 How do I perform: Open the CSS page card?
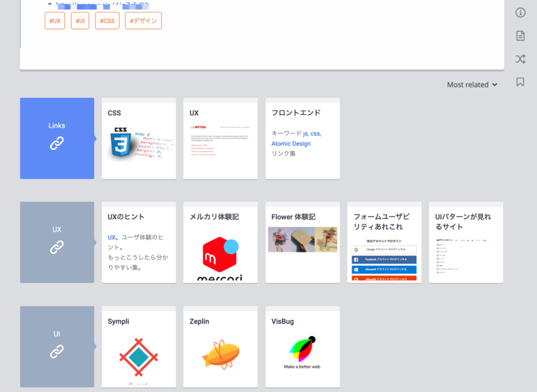click(139, 138)
